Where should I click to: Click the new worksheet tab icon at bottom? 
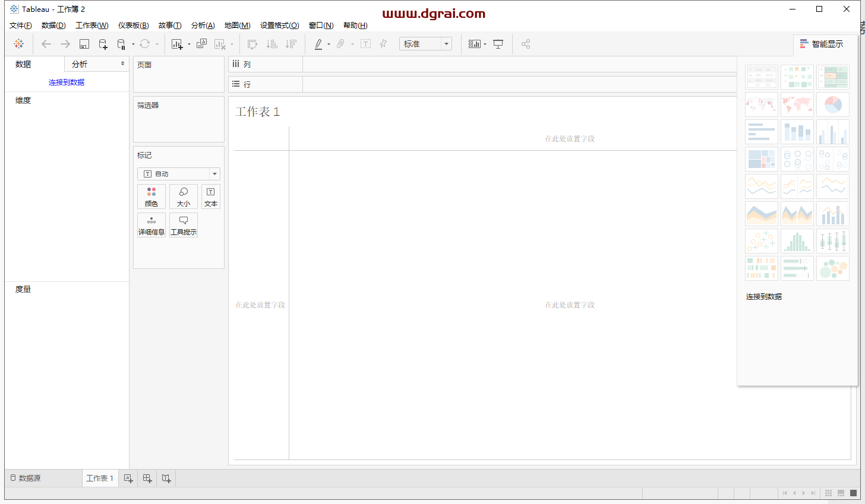(x=128, y=478)
